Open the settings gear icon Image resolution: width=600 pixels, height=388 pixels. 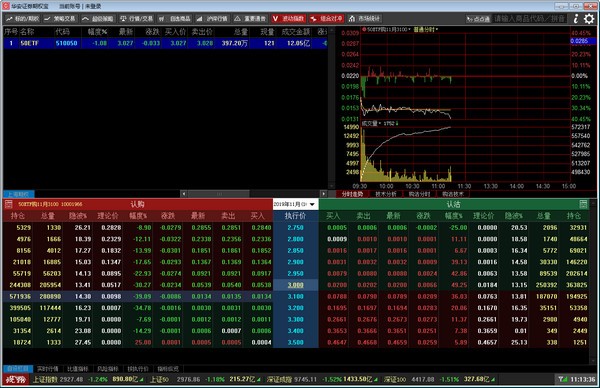pos(590,18)
